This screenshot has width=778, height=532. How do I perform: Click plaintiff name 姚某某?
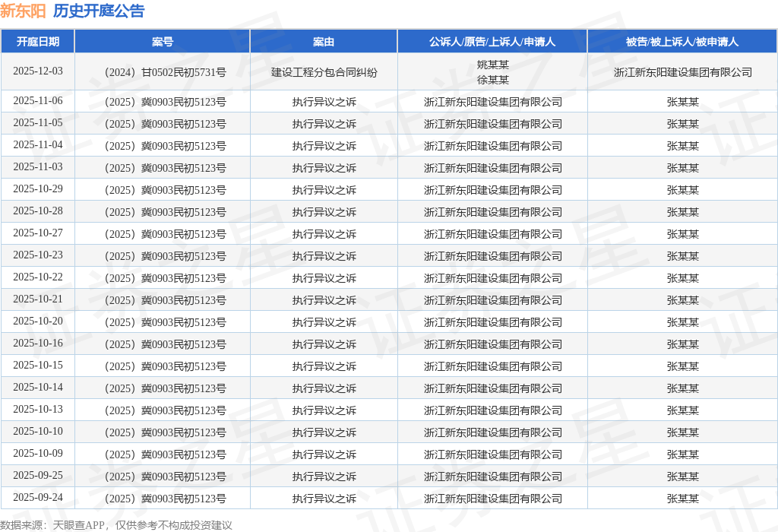click(492, 65)
